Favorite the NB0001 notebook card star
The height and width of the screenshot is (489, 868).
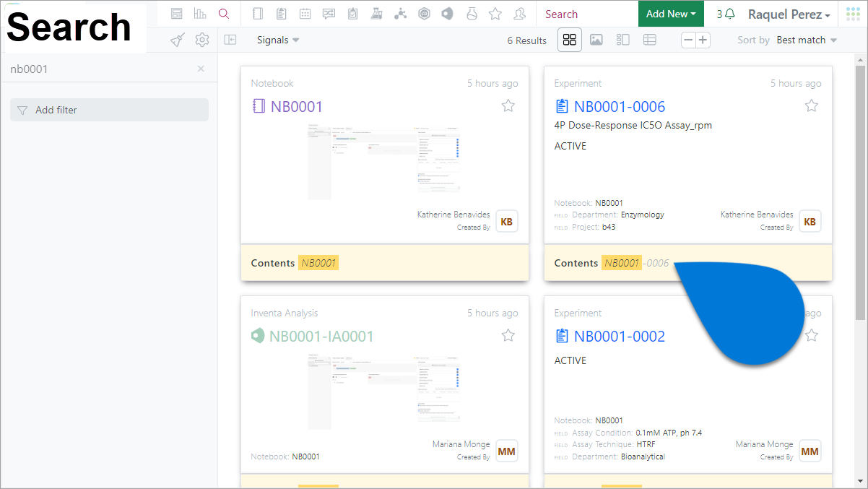pos(508,106)
